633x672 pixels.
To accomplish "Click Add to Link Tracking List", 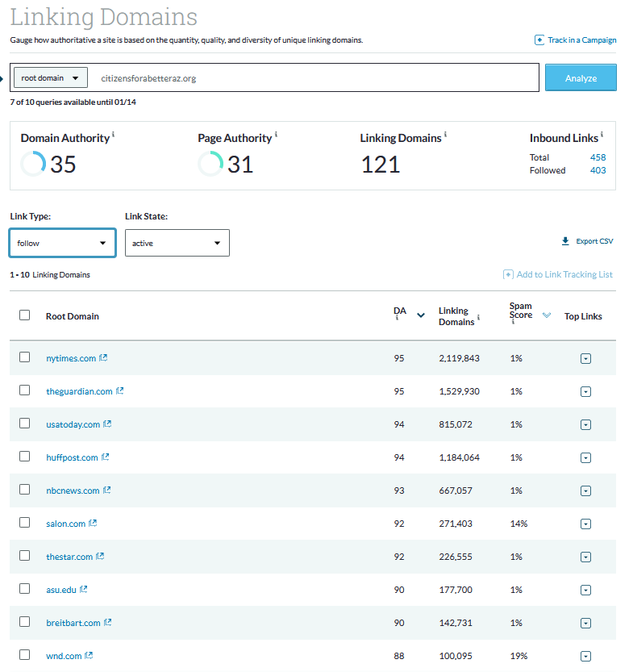I will 564,274.
